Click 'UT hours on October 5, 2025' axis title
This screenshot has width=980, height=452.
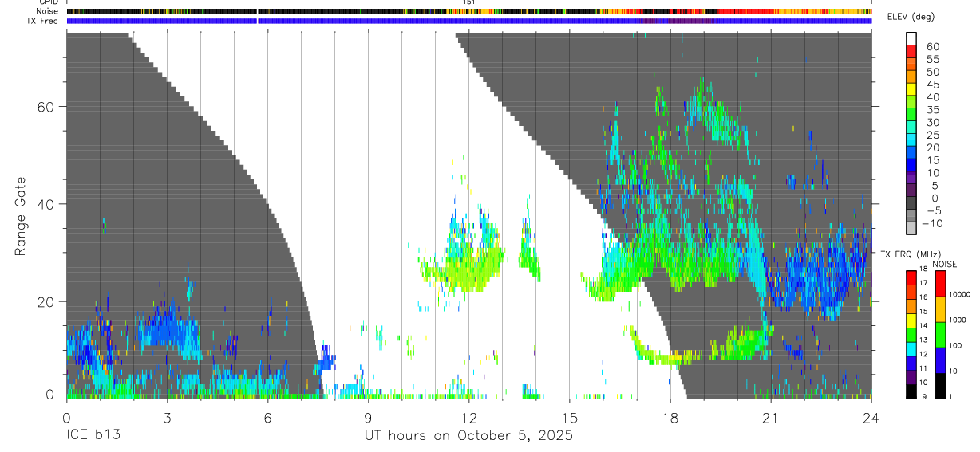click(468, 436)
